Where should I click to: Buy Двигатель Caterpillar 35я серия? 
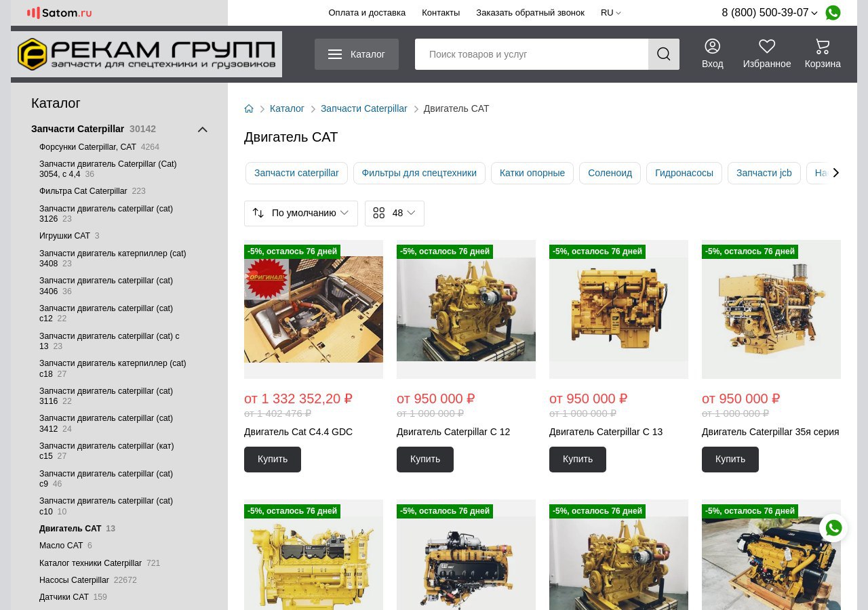730,459
